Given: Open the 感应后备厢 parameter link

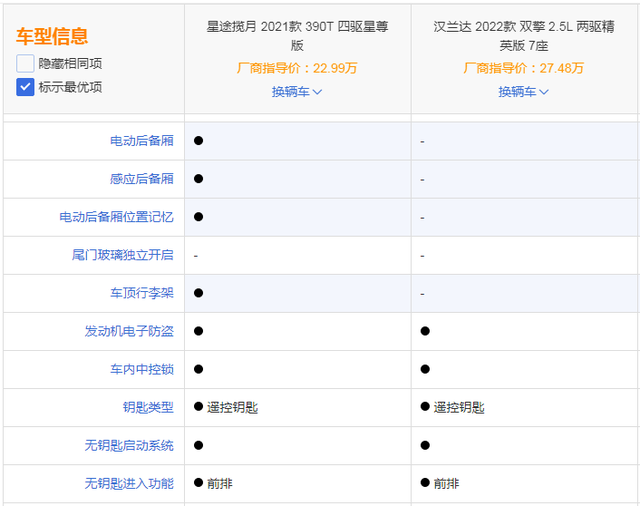Looking at the screenshot, I should tap(141, 179).
